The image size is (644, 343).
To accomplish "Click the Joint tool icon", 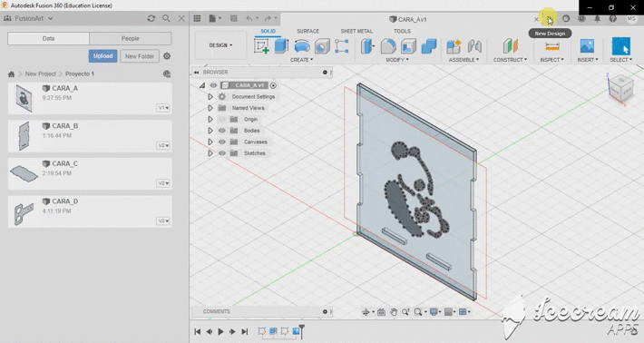I will (x=474, y=46).
